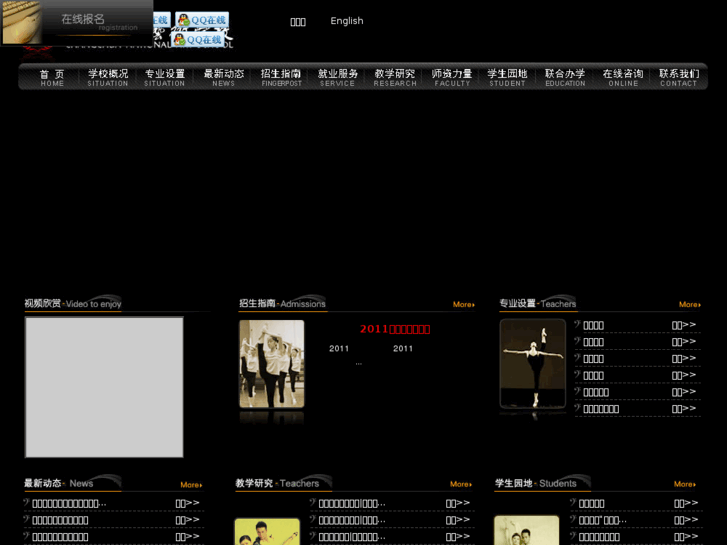Click More in Students section
The width and height of the screenshot is (727, 545).
click(685, 484)
